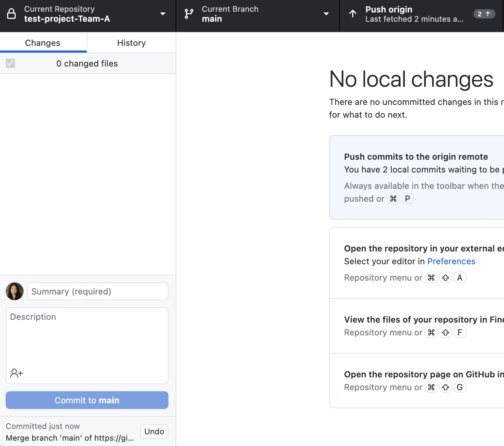Screen dimensions: 504x446
Task: Expand the Current Repository dropdown arrow
Action: pos(163,14)
